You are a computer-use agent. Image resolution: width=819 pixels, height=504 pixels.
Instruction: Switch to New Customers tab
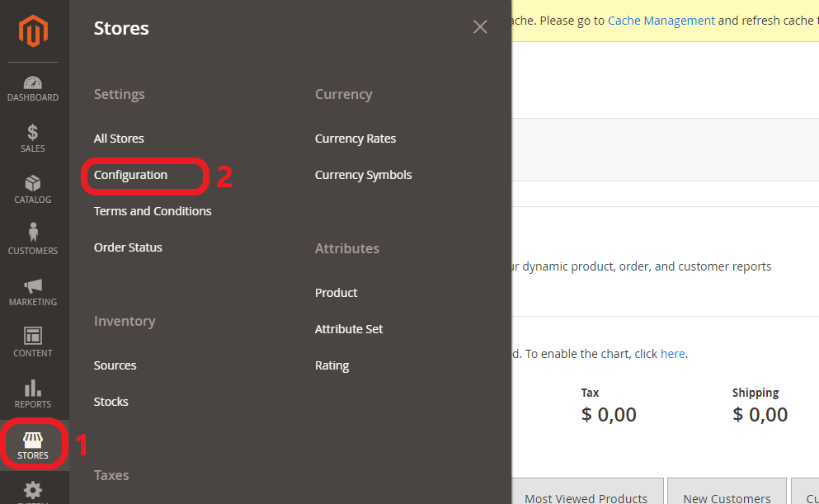727,497
